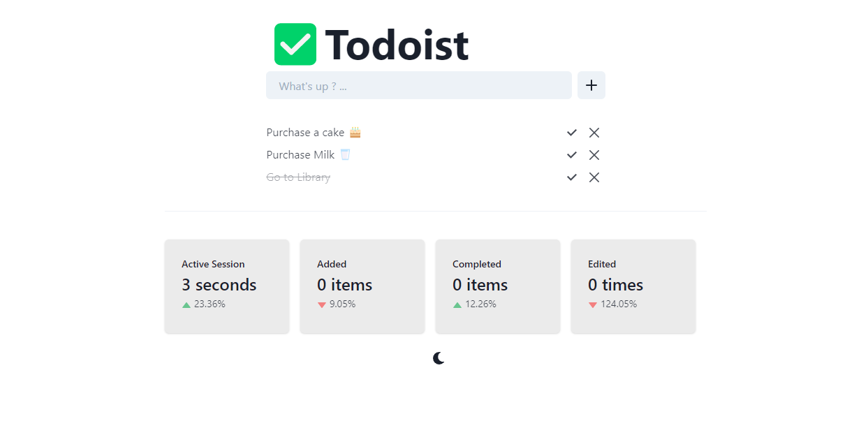This screenshot has width=868, height=442.
Task: Click red down arrow under Edited
Action: point(593,304)
